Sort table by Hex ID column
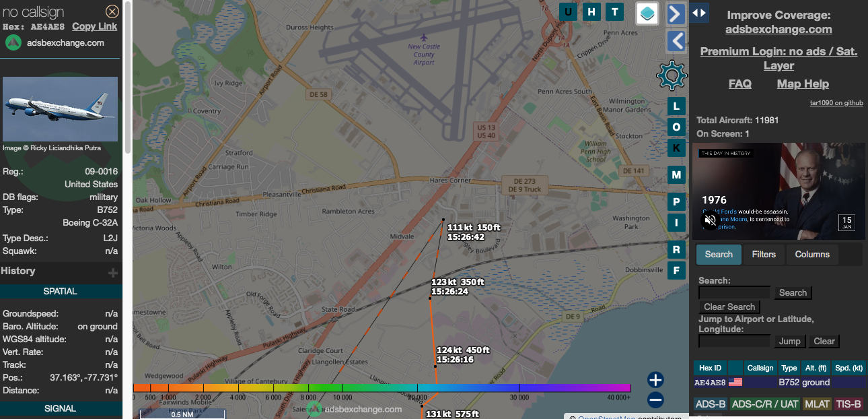Image resolution: width=868 pixels, height=419 pixels. click(710, 368)
